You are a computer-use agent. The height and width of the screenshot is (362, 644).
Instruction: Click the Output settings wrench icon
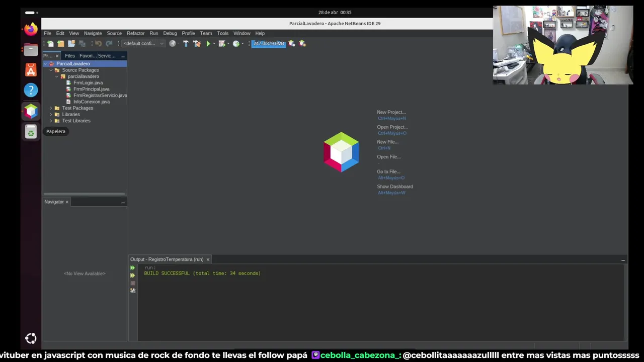click(x=133, y=291)
